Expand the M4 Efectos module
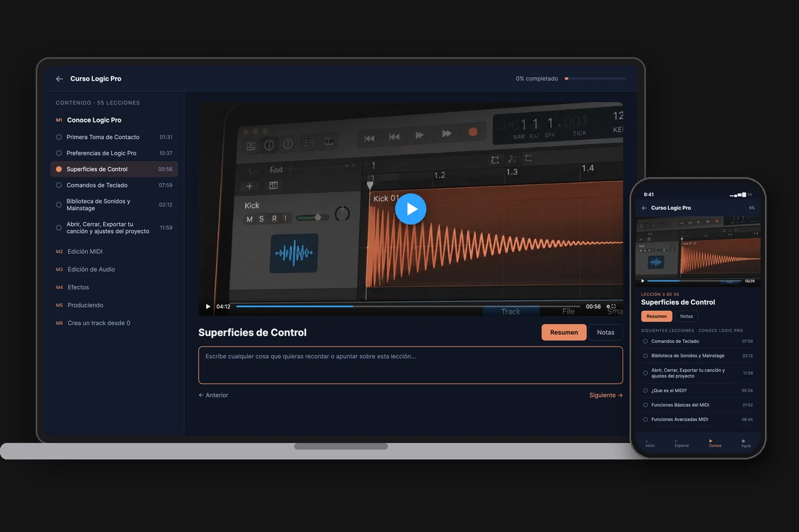The width and height of the screenshot is (799, 532). (x=73, y=288)
